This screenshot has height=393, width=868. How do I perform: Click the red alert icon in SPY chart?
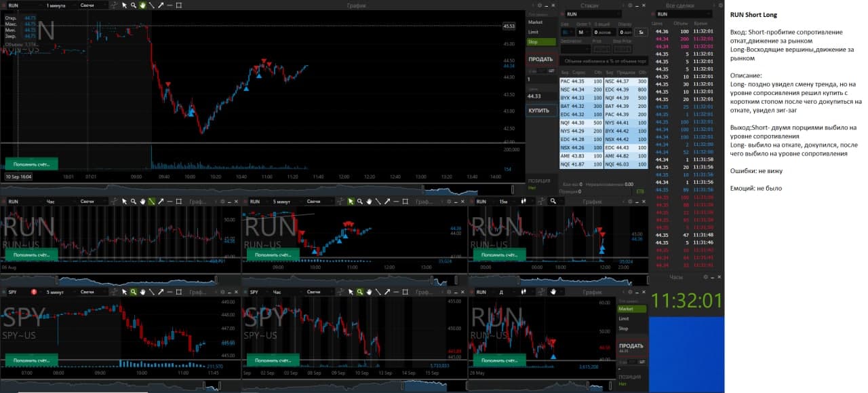pyautogui.click(x=33, y=292)
